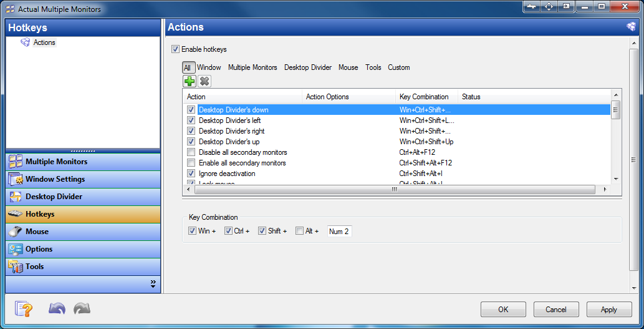This screenshot has height=329, width=644.
Task: Select Actions in the Hotkeys tree
Action: tap(44, 42)
